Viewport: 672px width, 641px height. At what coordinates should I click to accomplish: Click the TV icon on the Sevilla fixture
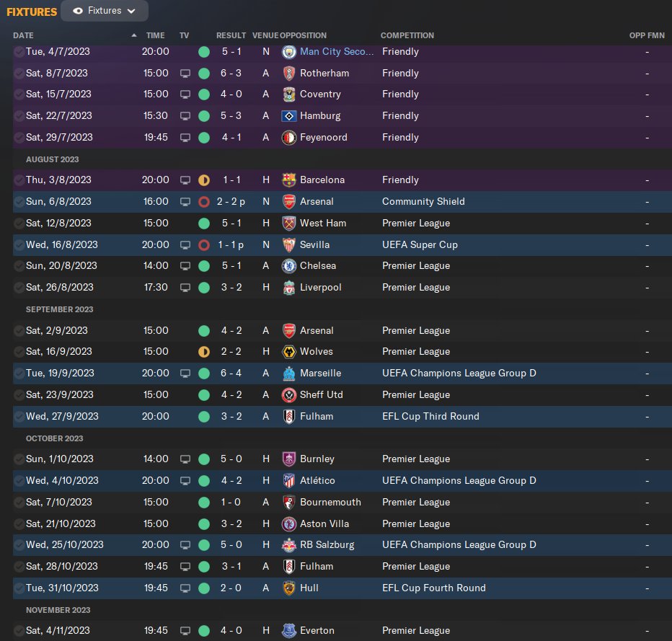coord(185,245)
